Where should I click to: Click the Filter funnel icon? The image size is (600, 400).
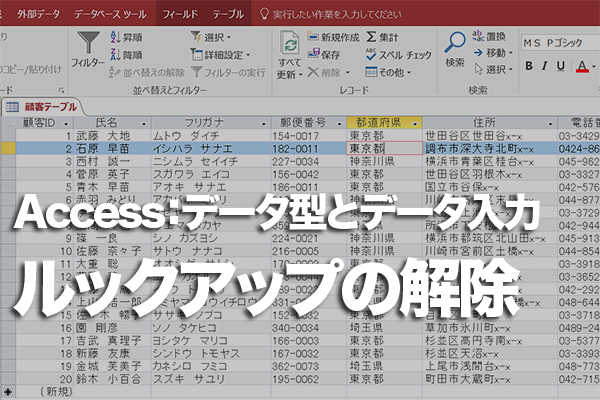(88, 42)
